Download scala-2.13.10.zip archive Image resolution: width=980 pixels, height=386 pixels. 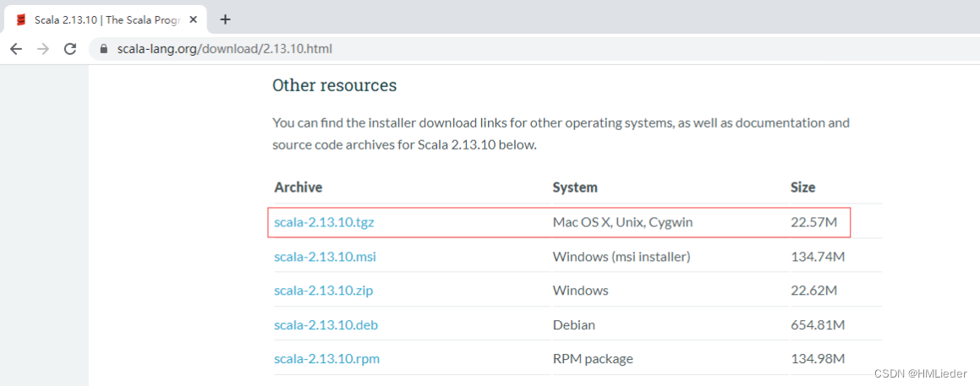[323, 291]
